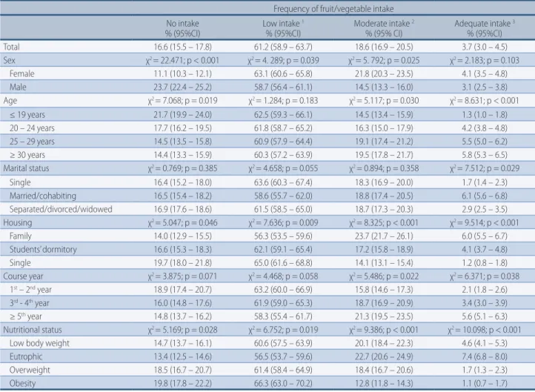Select the 'Low body weight' row label
The image size is (535, 392).
click(x=39, y=343)
